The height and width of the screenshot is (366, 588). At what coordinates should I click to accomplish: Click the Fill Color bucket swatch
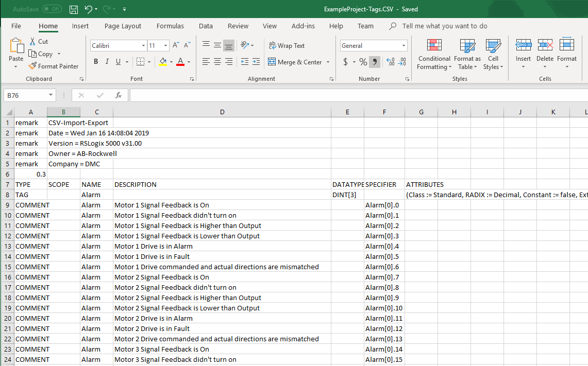pos(163,61)
